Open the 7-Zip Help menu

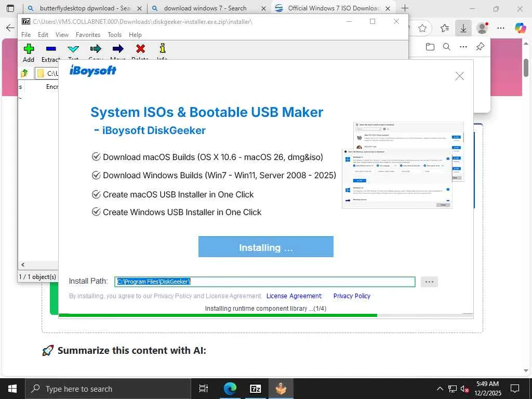(135, 35)
